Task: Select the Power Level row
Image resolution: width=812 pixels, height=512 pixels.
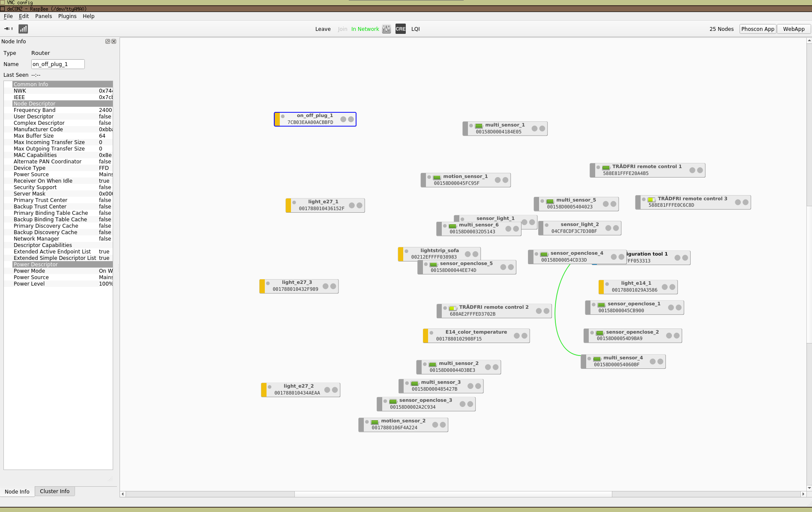Action: click(63, 284)
